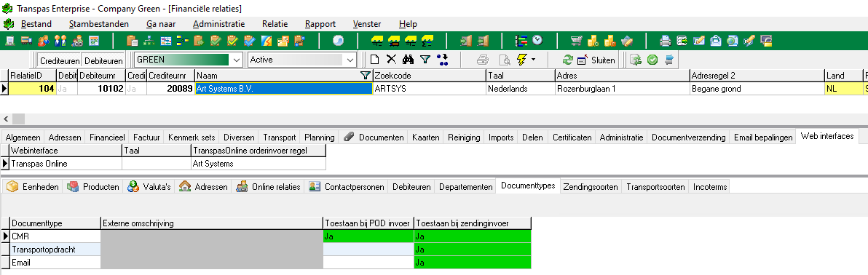Click the funnel filter icon in toolbar

[x=425, y=60]
